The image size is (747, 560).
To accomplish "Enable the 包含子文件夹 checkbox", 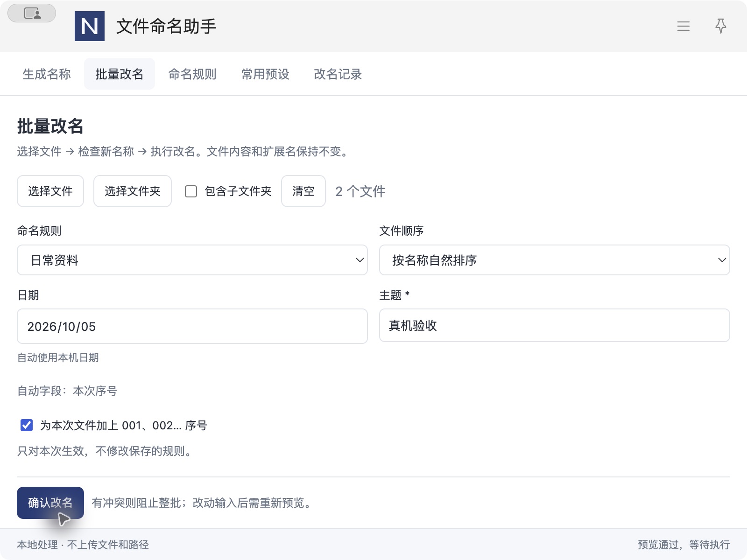I will (x=191, y=191).
